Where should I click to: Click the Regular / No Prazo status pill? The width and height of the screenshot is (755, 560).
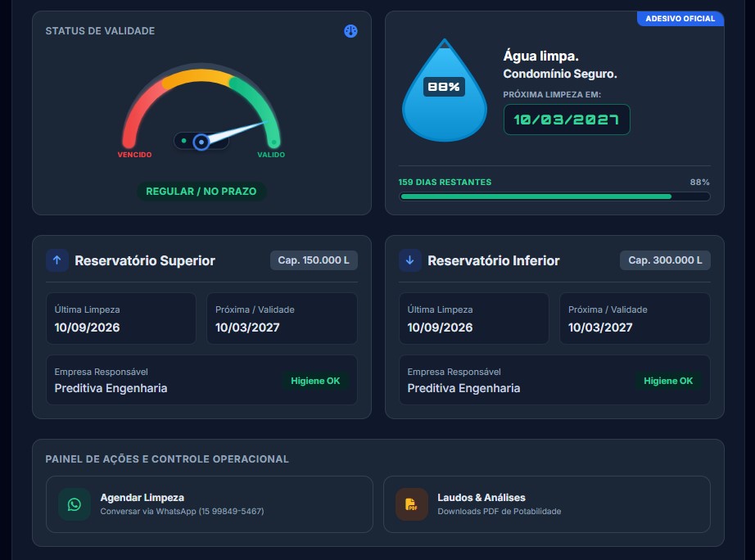pos(201,191)
